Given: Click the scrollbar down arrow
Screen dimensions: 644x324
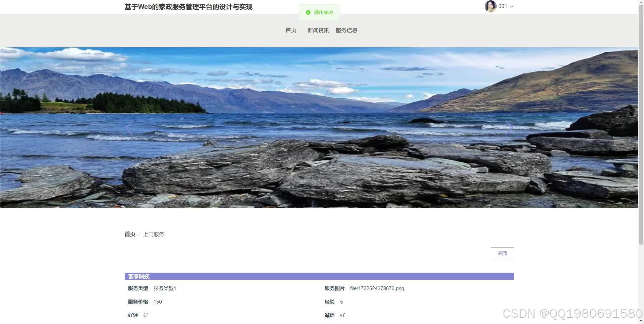Looking at the screenshot, I should click(x=641, y=321).
